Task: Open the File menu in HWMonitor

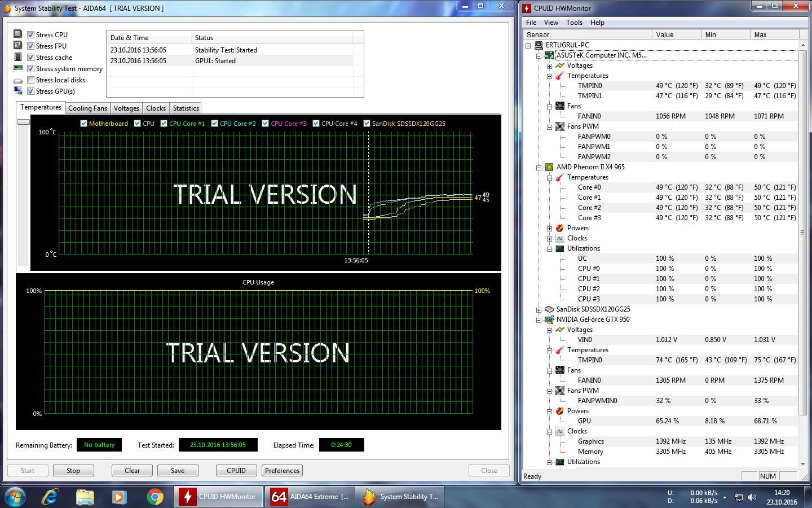Action: tap(531, 23)
